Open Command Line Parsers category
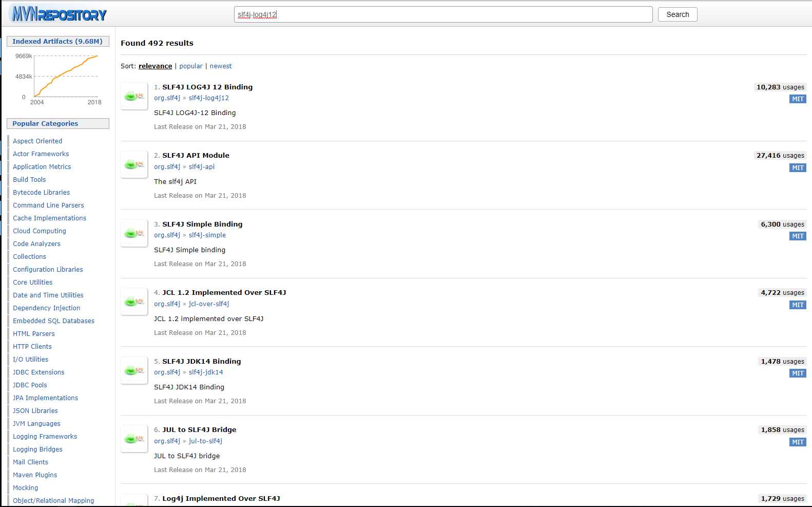The width and height of the screenshot is (812, 507). tap(48, 205)
